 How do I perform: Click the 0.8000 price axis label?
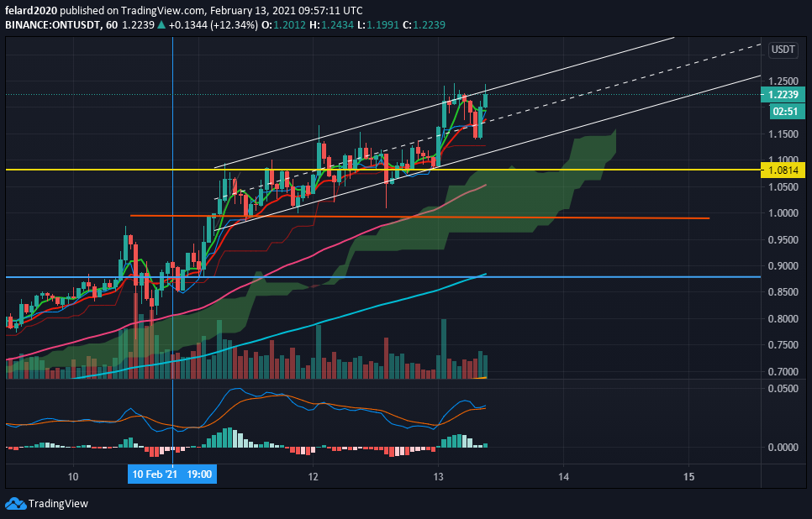pyautogui.click(x=783, y=319)
